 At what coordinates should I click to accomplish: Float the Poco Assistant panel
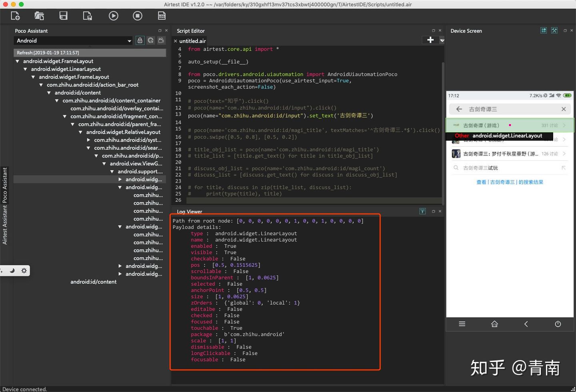160,31
